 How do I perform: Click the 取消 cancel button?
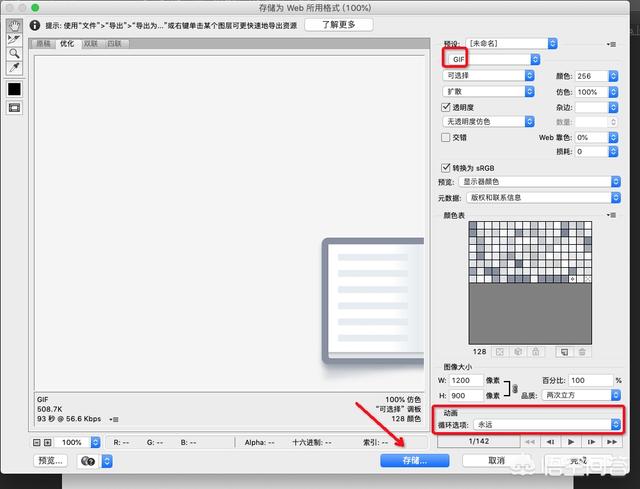pyautogui.click(x=496, y=461)
